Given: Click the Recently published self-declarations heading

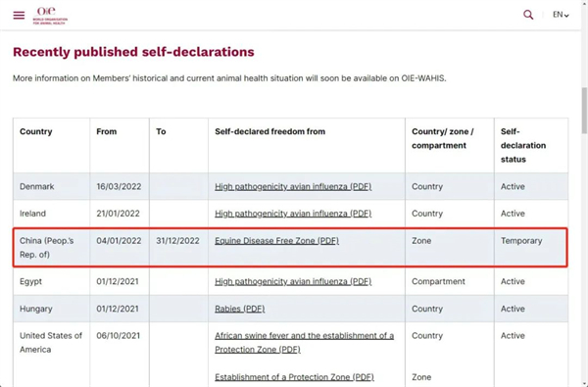Looking at the screenshot, I should click(x=133, y=52).
